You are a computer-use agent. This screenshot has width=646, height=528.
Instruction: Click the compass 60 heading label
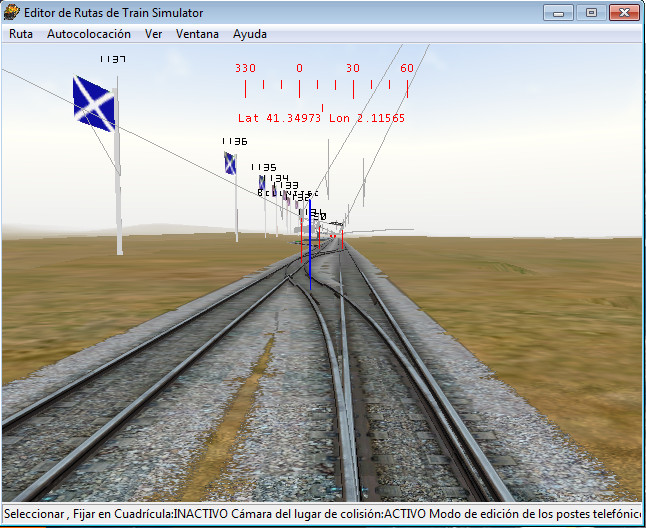point(407,69)
